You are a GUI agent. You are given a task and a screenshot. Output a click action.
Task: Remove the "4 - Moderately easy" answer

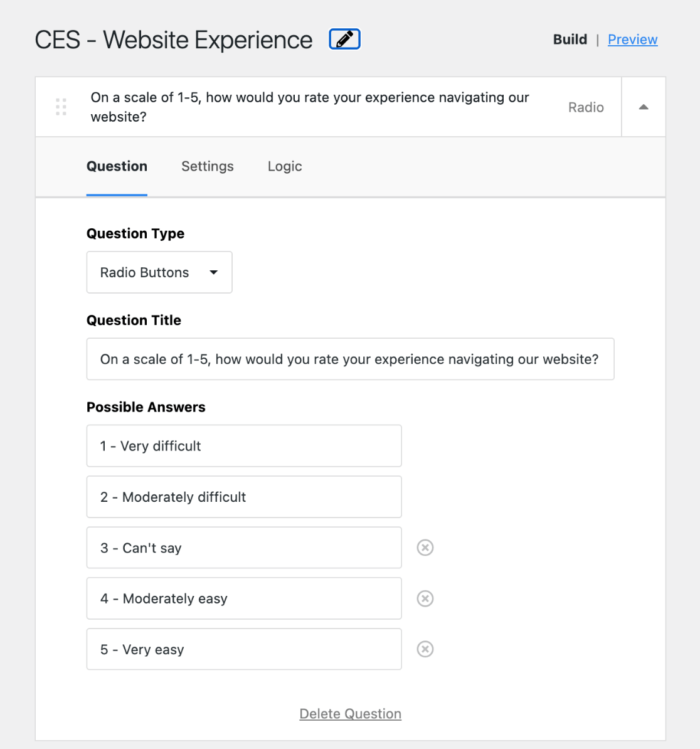[x=425, y=598]
